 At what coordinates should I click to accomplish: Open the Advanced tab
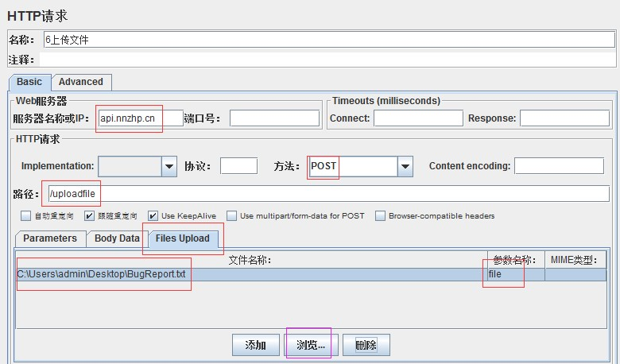(81, 82)
